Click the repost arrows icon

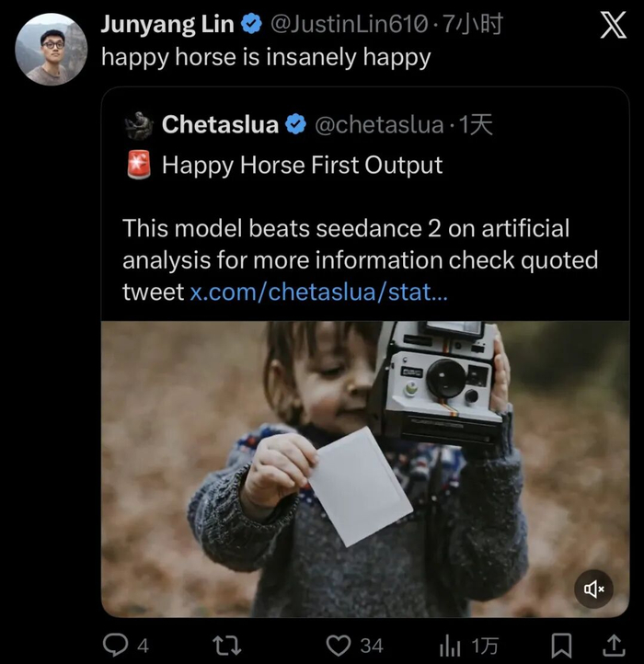(x=226, y=645)
